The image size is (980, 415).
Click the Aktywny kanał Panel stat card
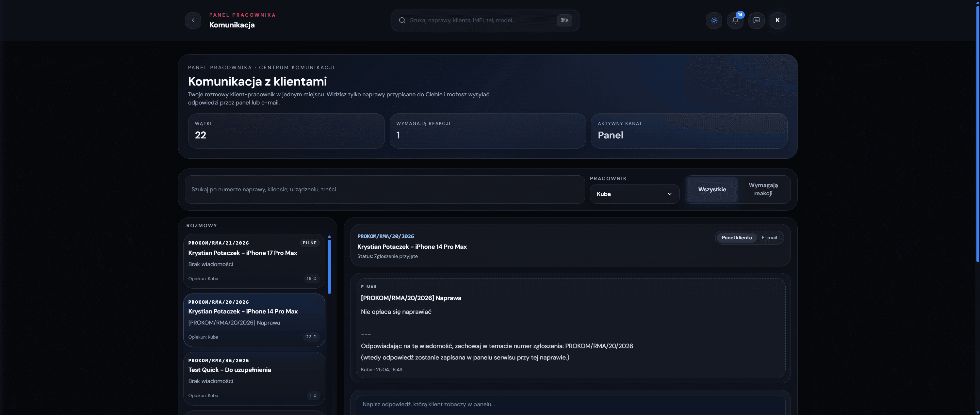click(689, 131)
